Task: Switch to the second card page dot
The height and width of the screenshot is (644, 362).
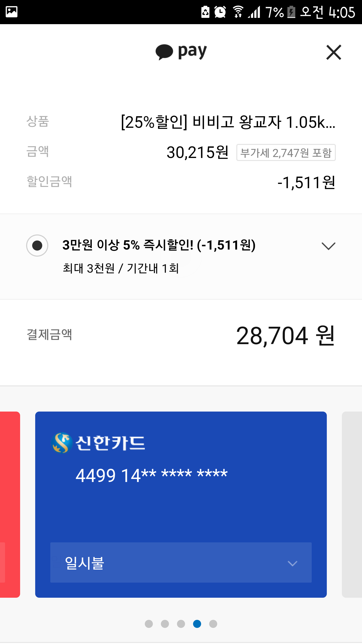Action: (x=165, y=624)
